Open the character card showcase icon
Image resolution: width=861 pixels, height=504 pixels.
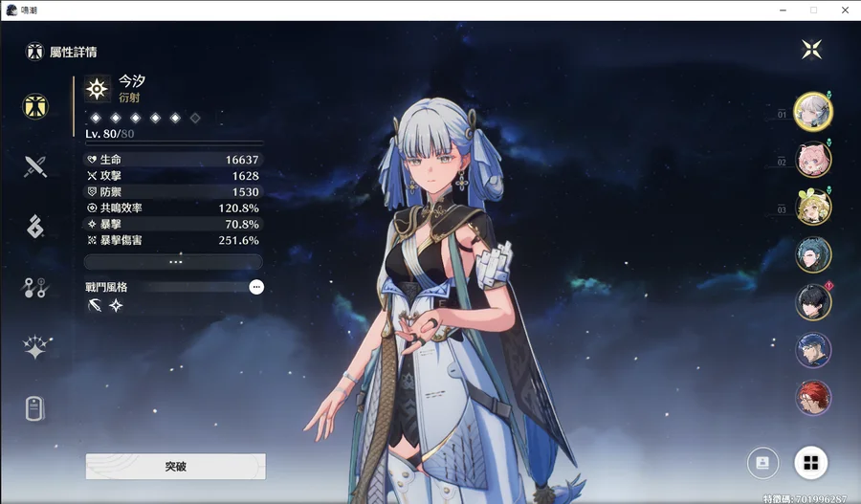[762, 463]
